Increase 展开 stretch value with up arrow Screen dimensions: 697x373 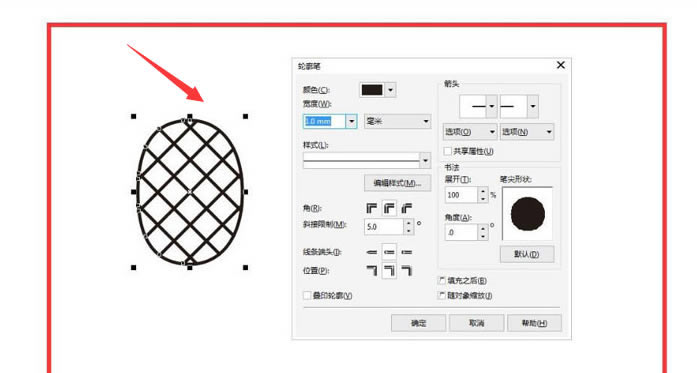coord(483,191)
